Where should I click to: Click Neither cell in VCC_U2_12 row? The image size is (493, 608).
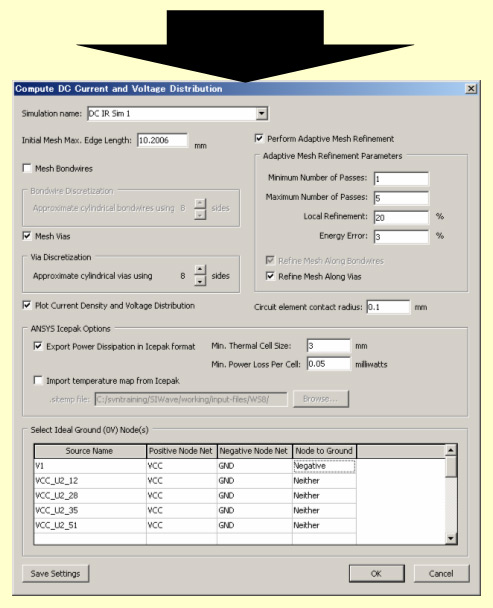[x=324, y=481]
